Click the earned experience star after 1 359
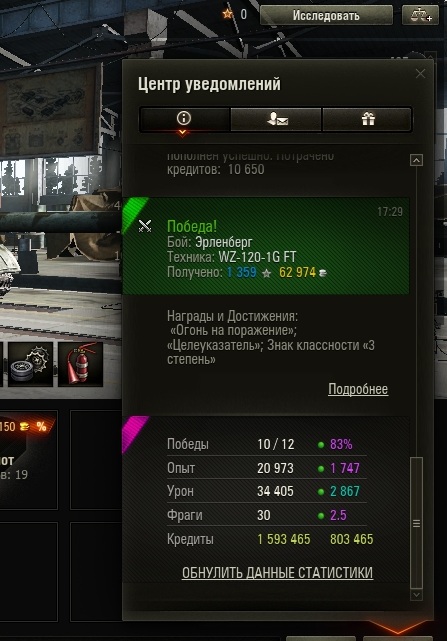 tap(267, 273)
